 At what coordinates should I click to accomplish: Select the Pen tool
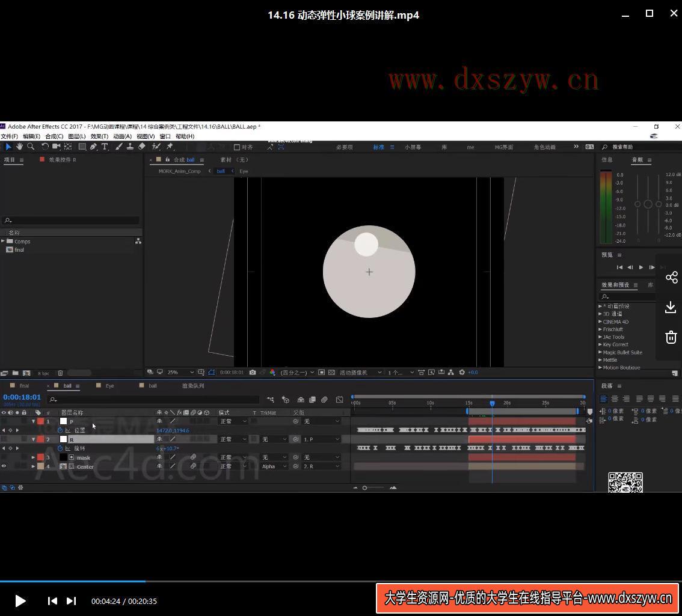tap(93, 147)
